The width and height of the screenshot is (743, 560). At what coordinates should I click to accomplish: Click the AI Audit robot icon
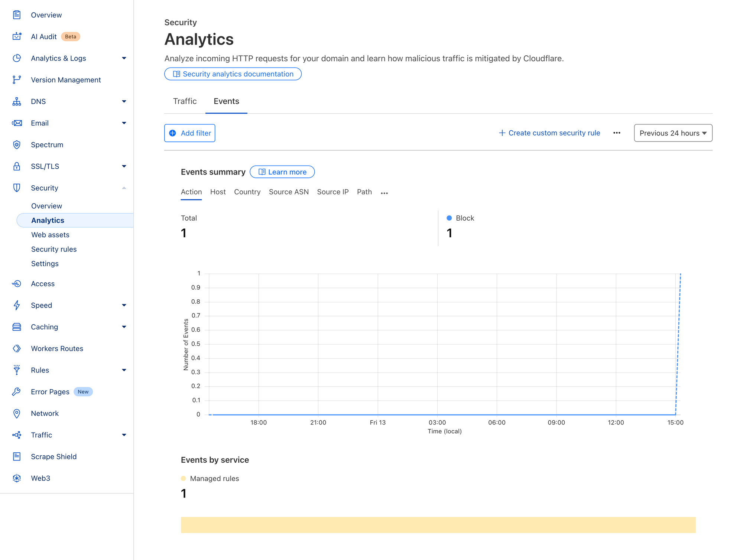(17, 36)
